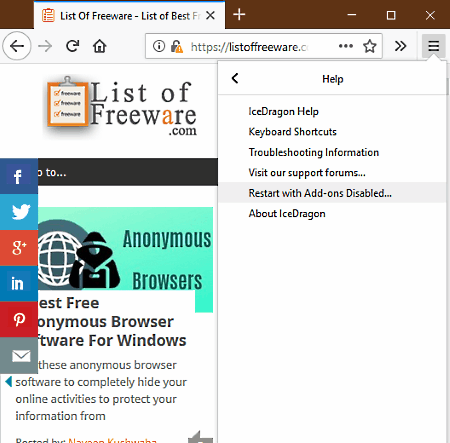Collapse the social sidebar with teal arrow
Screen dimensions: 450x443
tap(9, 382)
